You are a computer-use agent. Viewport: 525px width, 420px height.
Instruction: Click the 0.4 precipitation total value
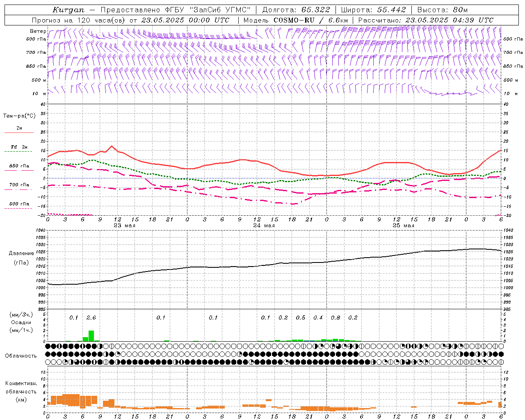tap(318, 317)
